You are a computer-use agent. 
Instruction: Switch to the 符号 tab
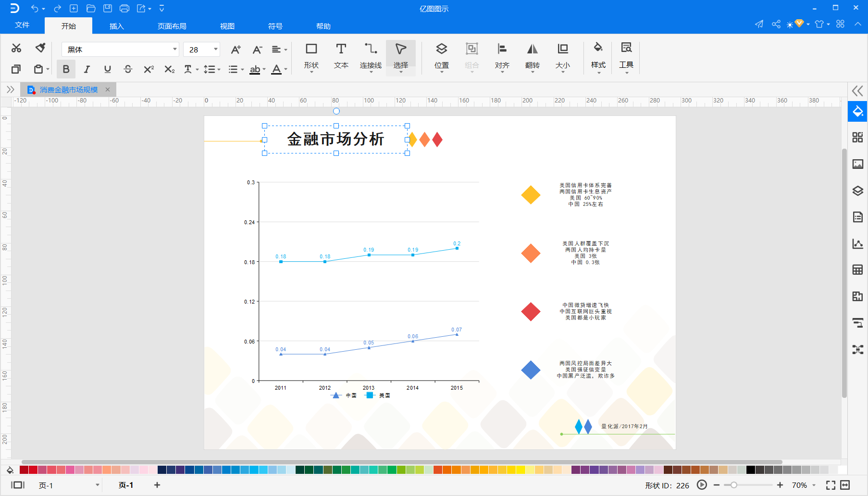coord(275,26)
